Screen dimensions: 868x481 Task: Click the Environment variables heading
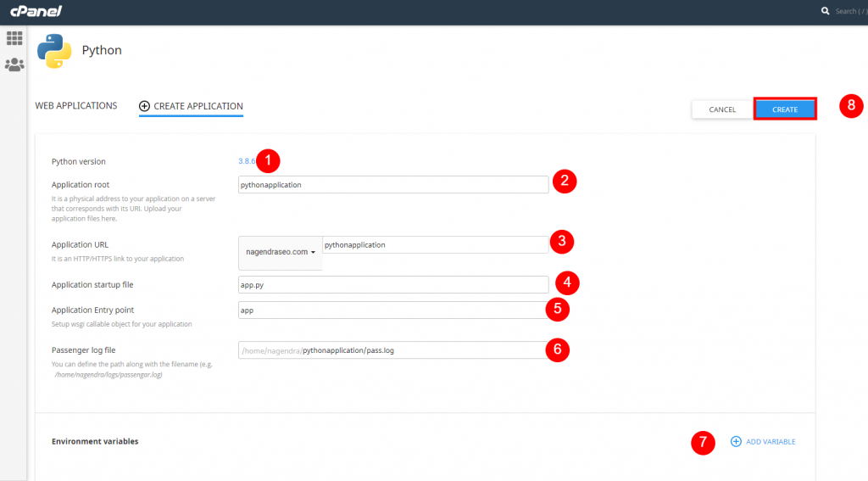click(x=95, y=442)
